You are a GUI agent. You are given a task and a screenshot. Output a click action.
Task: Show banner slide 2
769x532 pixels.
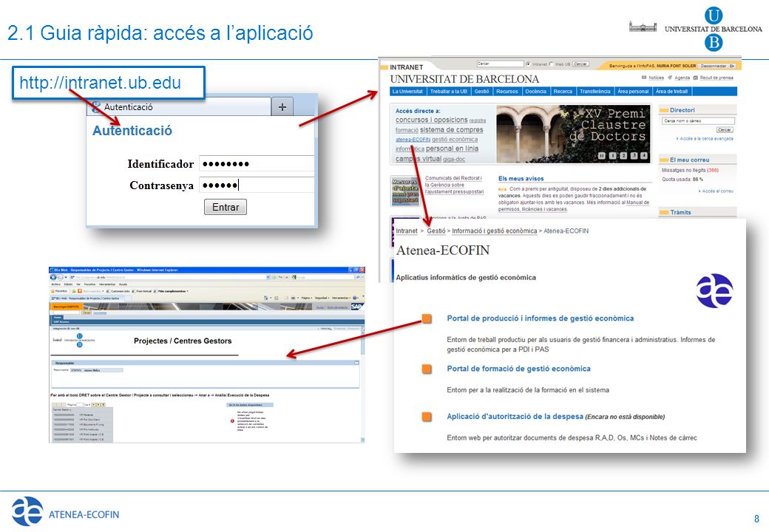(623, 155)
